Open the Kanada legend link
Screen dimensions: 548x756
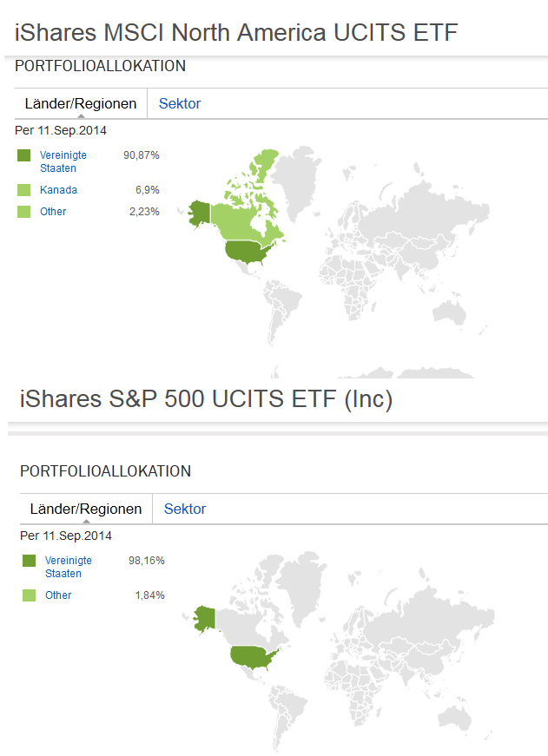click(x=58, y=190)
